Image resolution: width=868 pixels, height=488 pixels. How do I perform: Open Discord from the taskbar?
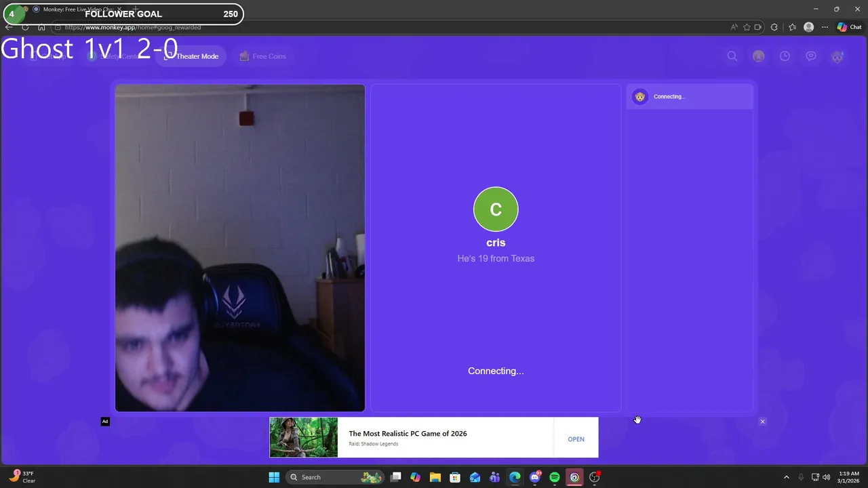click(x=535, y=477)
